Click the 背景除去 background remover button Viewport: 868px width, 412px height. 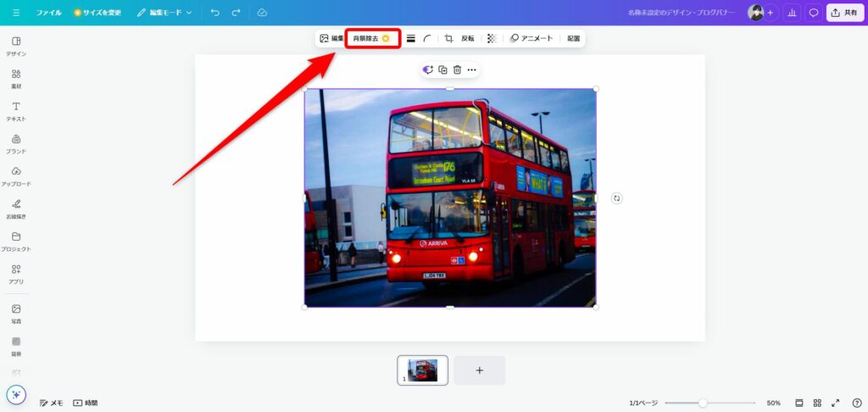point(371,38)
